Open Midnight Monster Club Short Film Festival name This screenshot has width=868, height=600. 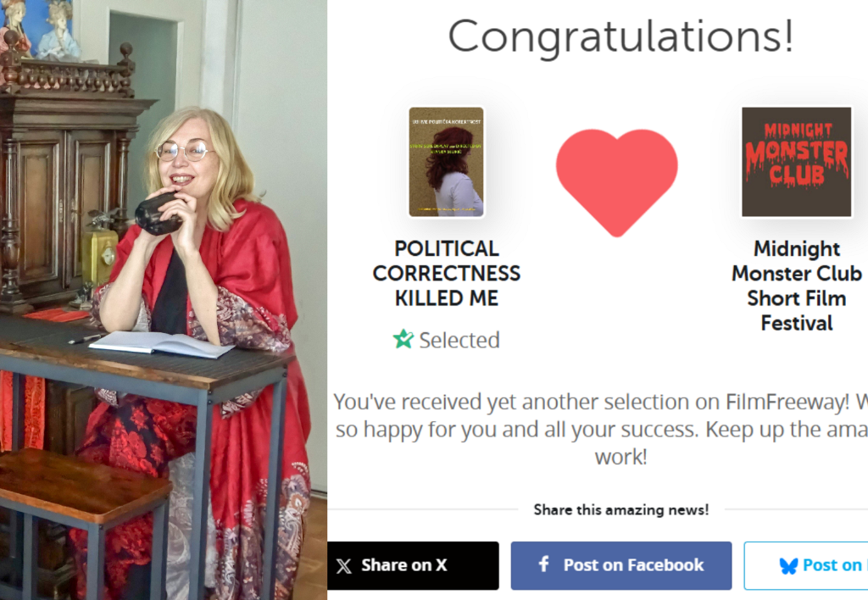click(x=796, y=286)
